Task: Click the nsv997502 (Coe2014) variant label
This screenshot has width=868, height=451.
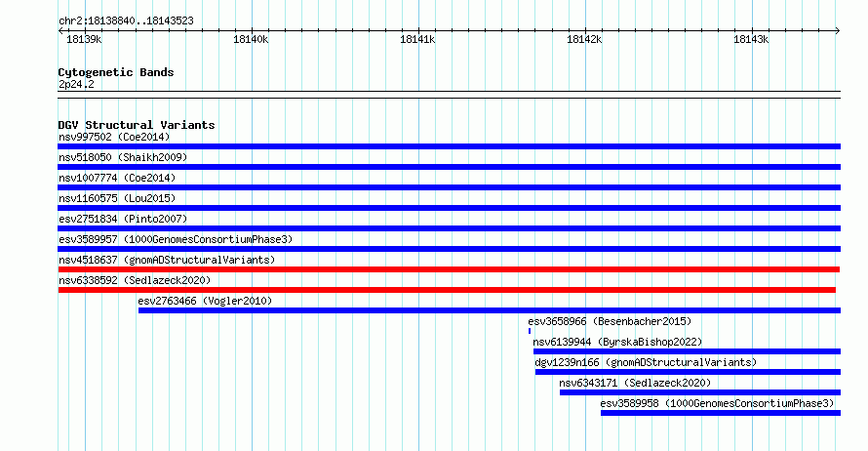Action: click(x=114, y=137)
